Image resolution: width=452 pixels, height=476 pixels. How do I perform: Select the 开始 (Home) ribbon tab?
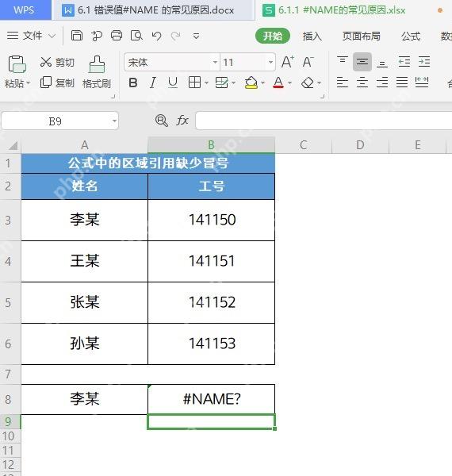coord(273,36)
